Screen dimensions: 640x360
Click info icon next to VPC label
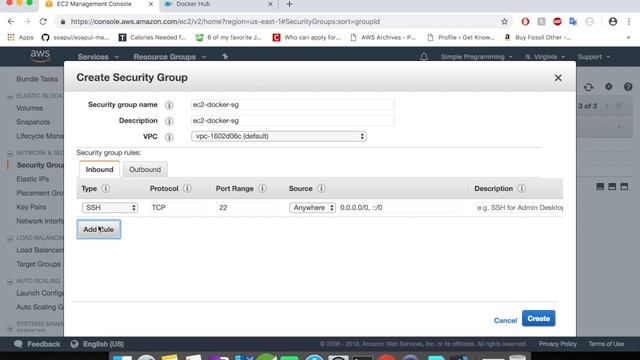pos(169,137)
